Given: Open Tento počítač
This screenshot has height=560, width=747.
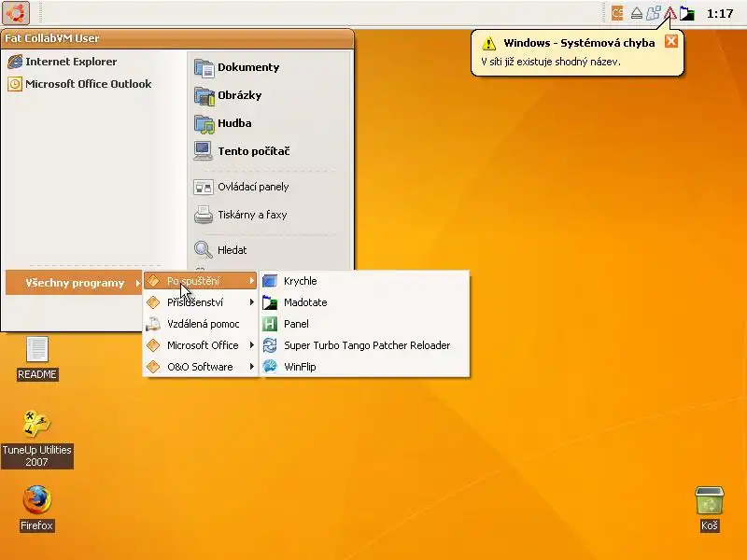Looking at the screenshot, I should pyautogui.click(x=242, y=151).
